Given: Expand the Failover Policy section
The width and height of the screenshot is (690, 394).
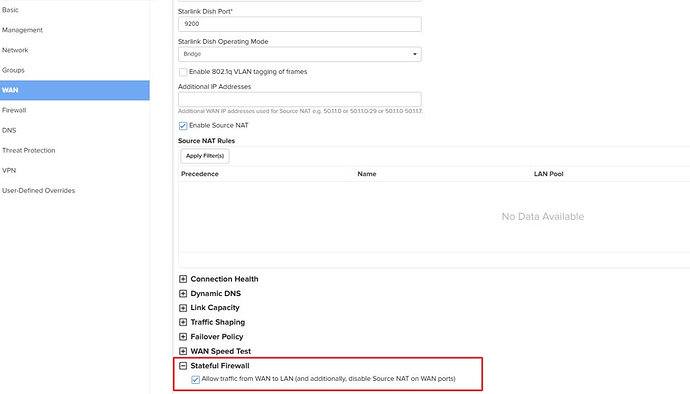Looking at the screenshot, I should (x=183, y=337).
